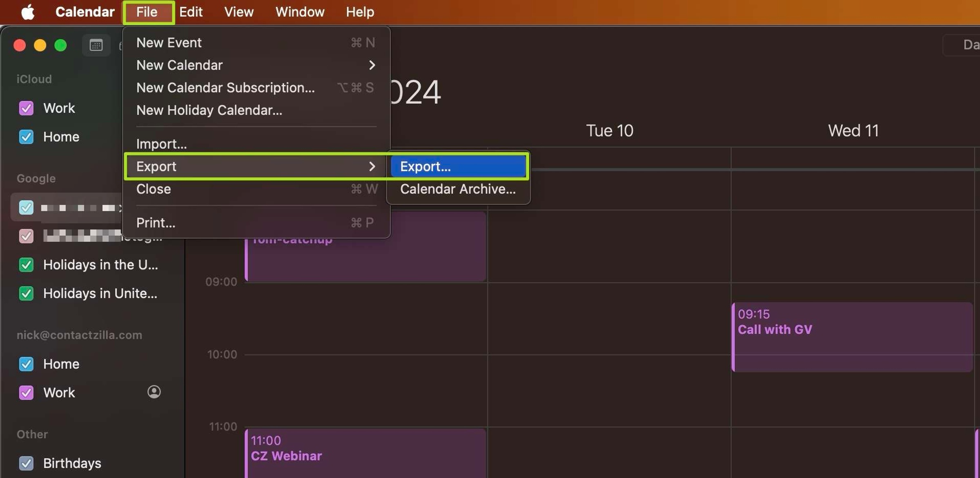Open the Calendar app menu
This screenshot has height=478, width=980.
click(x=85, y=12)
